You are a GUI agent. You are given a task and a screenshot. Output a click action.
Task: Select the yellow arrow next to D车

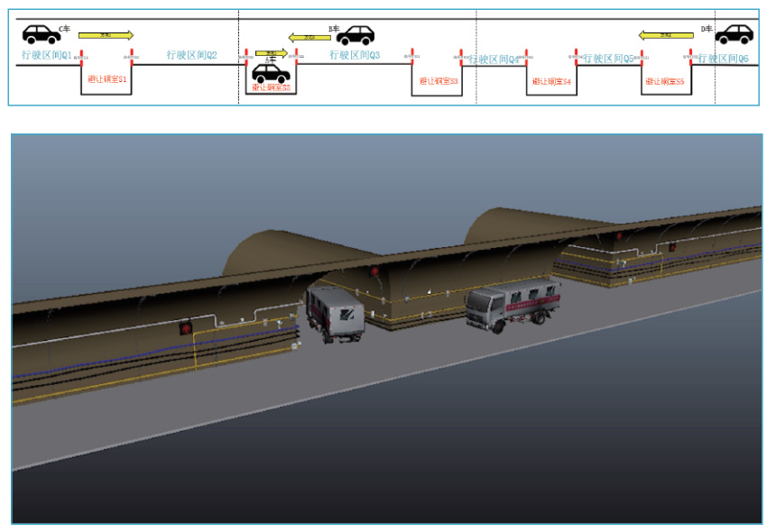pyautogui.click(x=665, y=35)
